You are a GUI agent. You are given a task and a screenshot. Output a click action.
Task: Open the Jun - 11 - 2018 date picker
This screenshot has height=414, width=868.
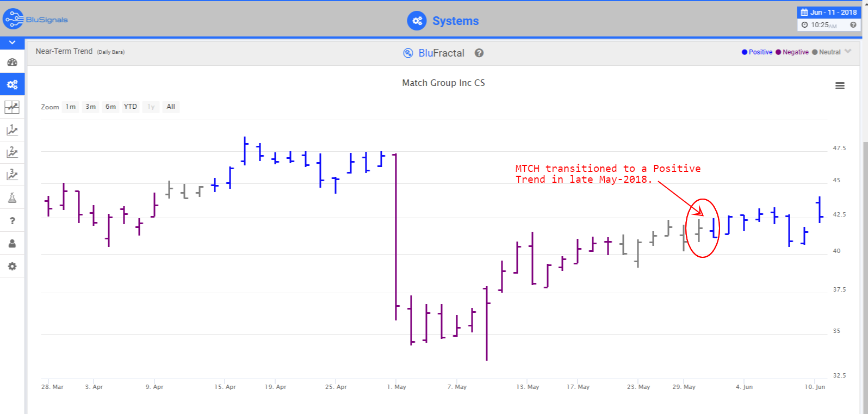(x=829, y=12)
